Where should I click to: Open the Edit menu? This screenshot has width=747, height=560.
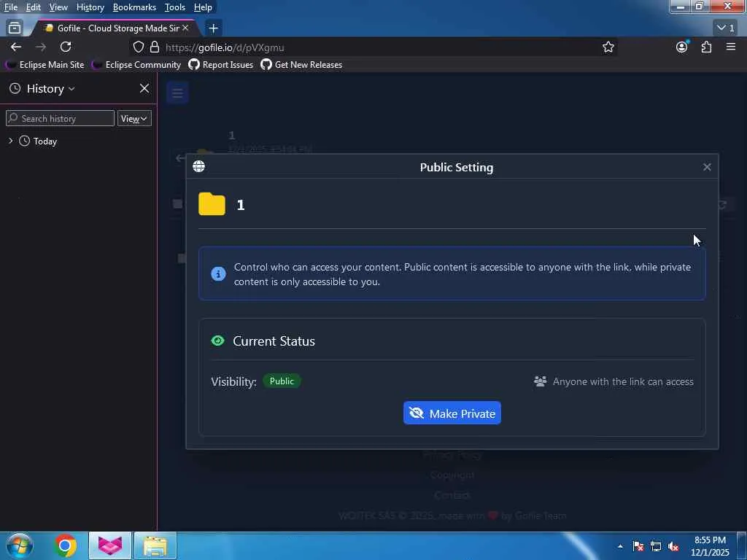pyautogui.click(x=33, y=7)
